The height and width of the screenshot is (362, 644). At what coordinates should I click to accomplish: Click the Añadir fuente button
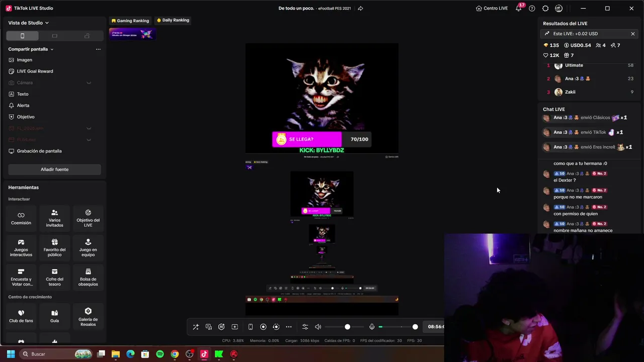point(54,169)
